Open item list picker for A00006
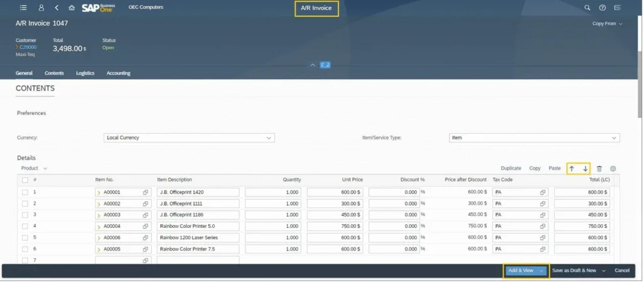 145,238
